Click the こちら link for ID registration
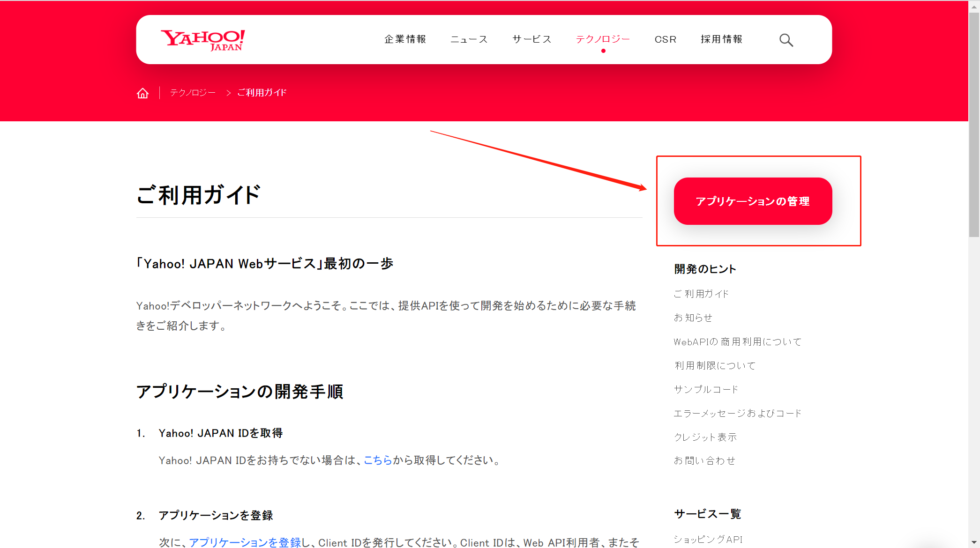Viewport: 980px width, 548px height. click(x=378, y=460)
